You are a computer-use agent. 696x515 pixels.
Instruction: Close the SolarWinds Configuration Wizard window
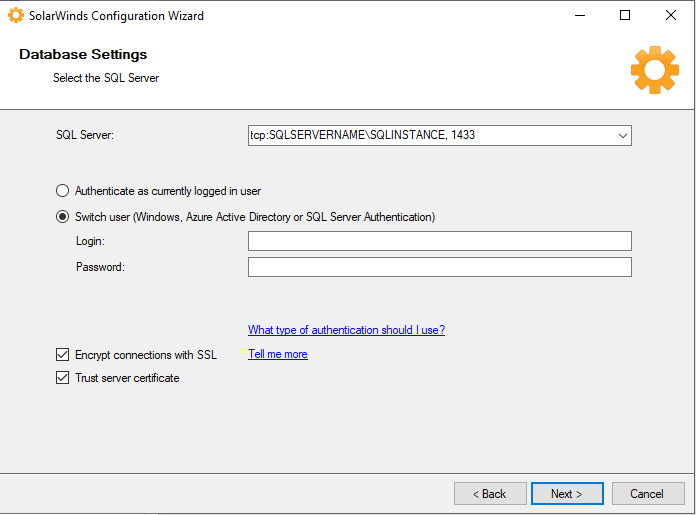pyautogui.click(x=671, y=16)
